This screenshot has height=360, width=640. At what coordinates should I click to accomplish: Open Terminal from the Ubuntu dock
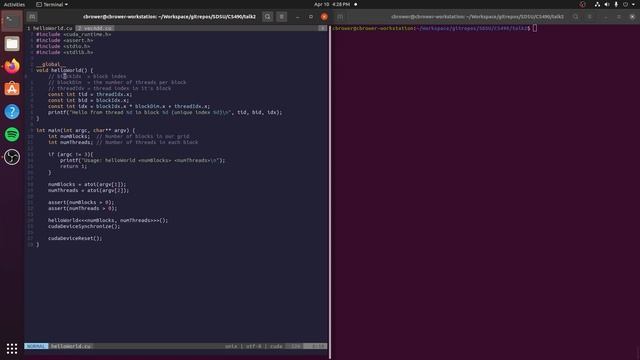(x=12, y=21)
